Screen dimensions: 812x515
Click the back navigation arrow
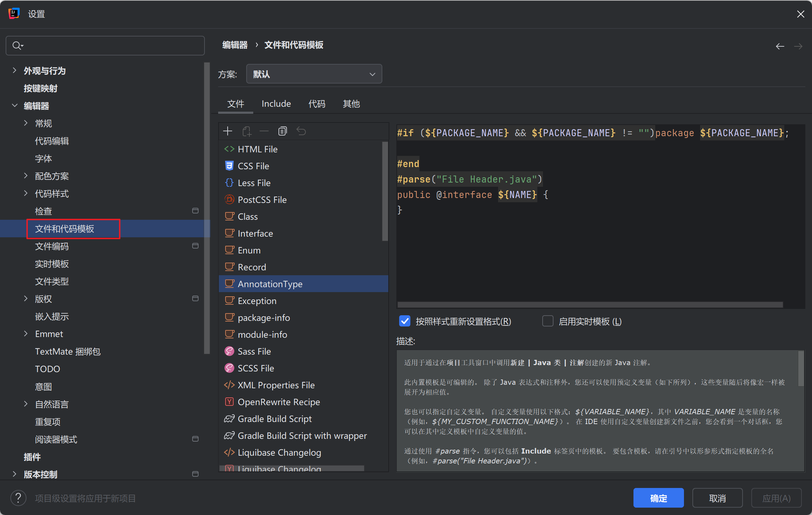coord(780,46)
